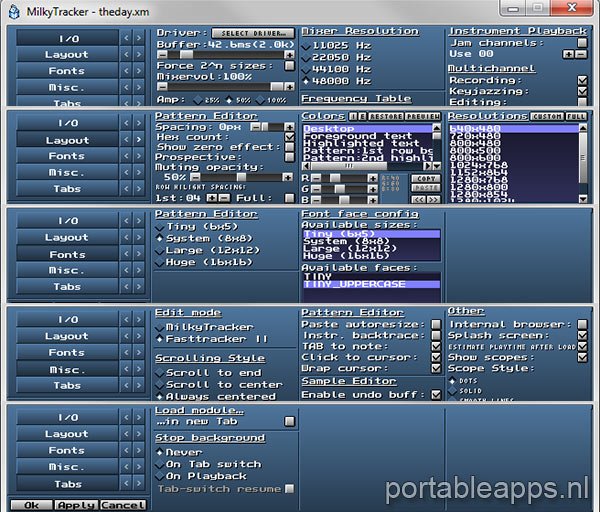600x512 pixels.
Task: Click Preview in the Colors section
Action: pos(422,116)
